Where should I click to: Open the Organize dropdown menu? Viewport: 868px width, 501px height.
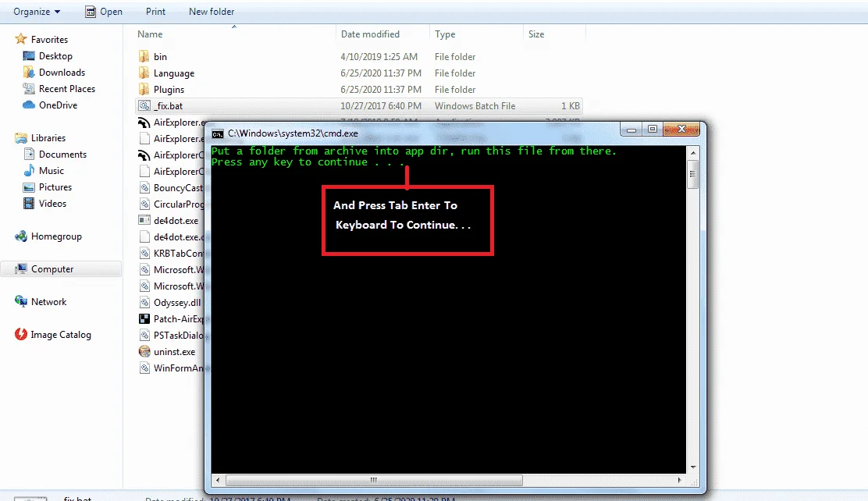click(x=37, y=12)
